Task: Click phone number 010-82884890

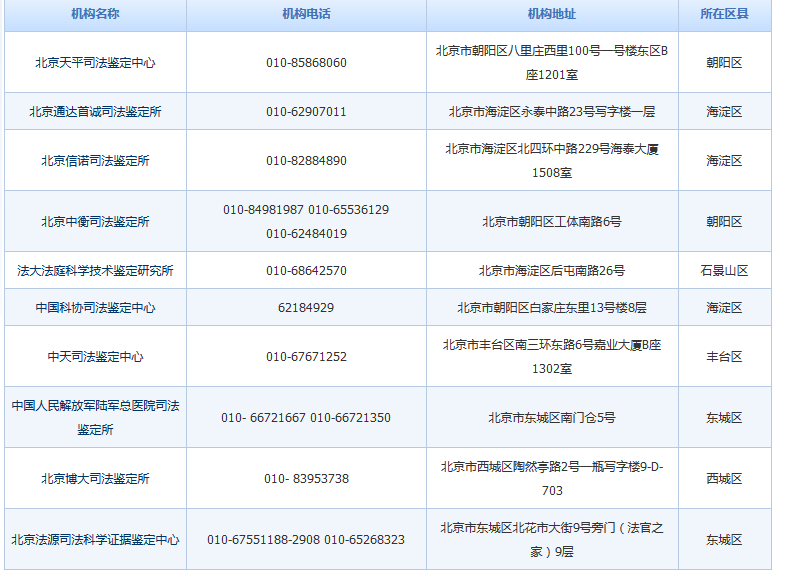Action: [x=306, y=161]
